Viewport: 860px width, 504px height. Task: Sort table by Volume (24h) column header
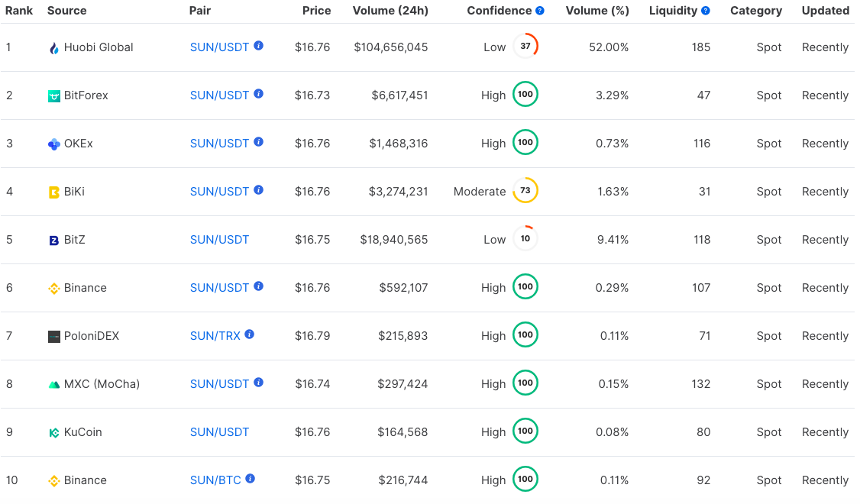[x=390, y=11]
